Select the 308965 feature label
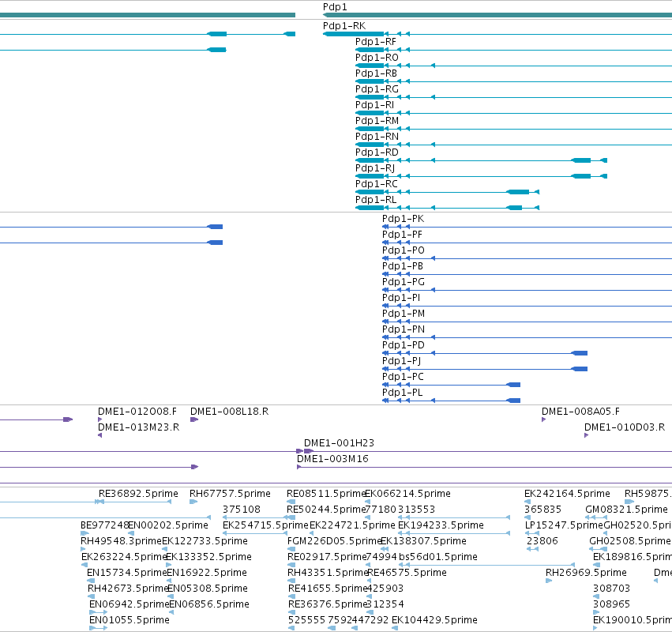672x632 pixels. point(611,604)
